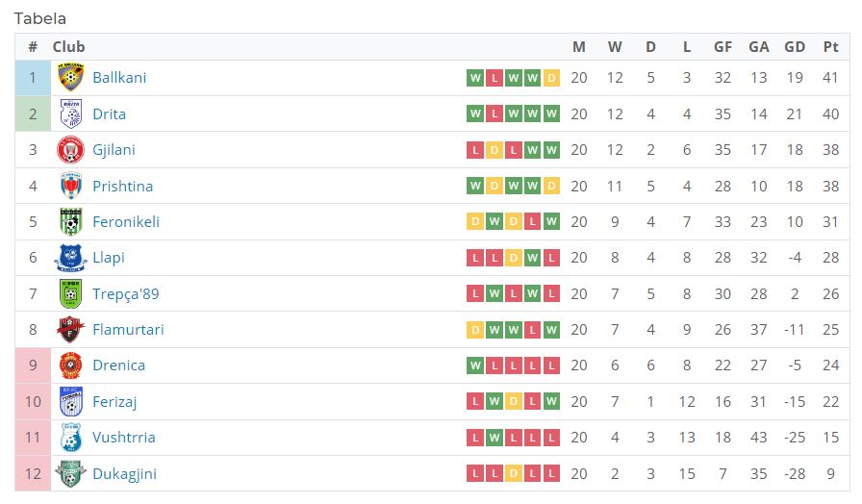This screenshot has height=504, width=862.
Task: Open the Vushtrria club link
Action: (x=123, y=438)
